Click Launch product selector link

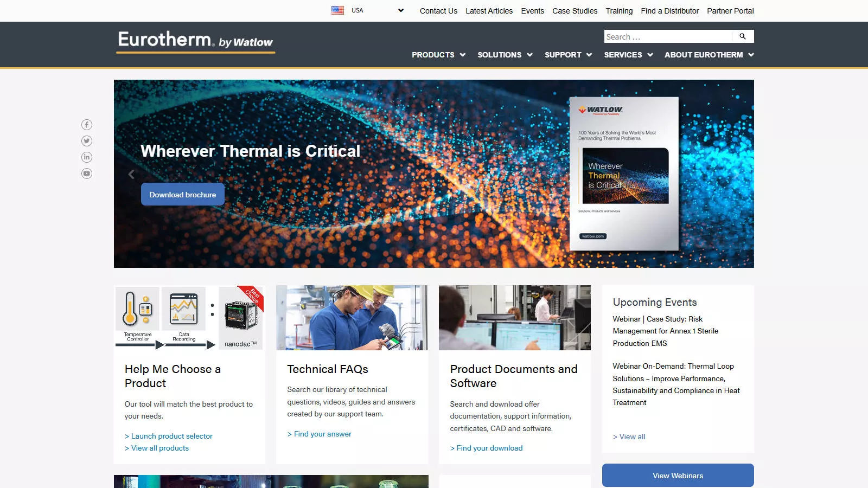169,436
